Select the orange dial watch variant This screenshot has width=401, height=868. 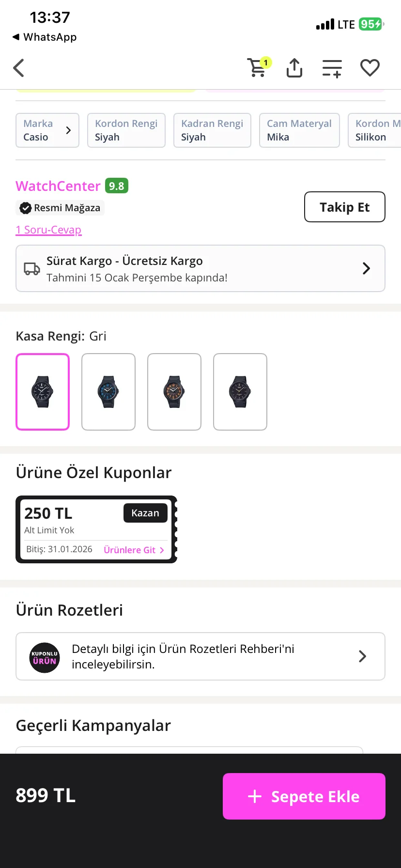tap(174, 392)
